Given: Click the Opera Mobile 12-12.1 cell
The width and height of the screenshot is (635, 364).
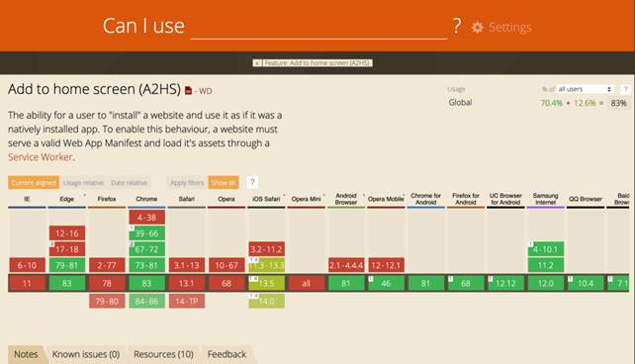Looking at the screenshot, I should 386,266.
